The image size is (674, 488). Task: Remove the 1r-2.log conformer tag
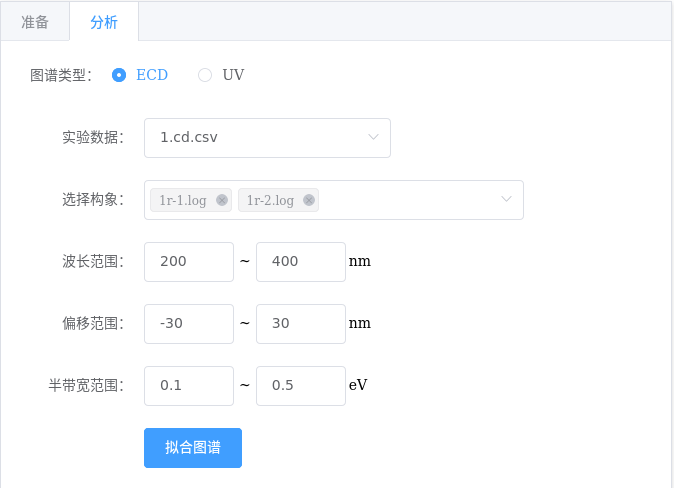pyautogui.click(x=309, y=200)
